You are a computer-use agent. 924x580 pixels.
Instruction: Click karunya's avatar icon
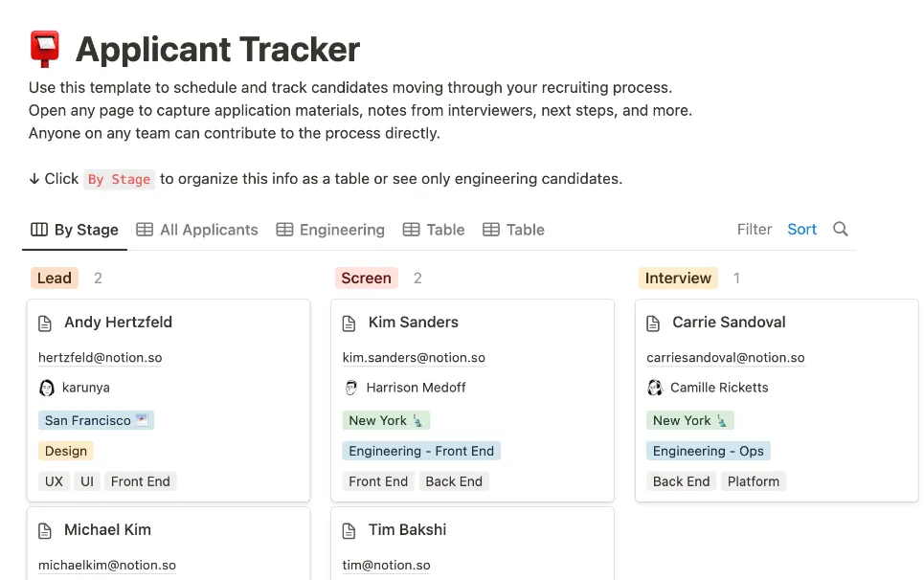pyautogui.click(x=47, y=388)
